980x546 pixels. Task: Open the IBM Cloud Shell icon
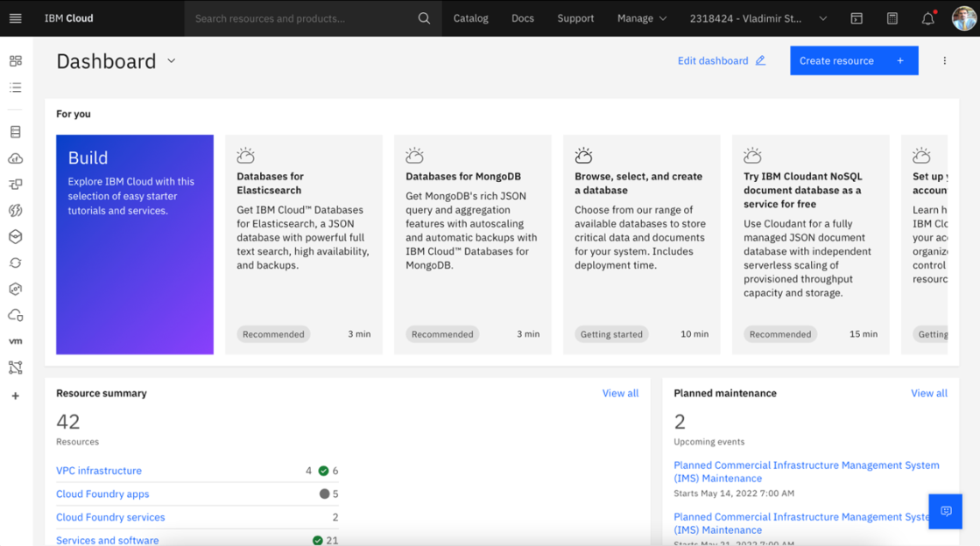point(857,18)
